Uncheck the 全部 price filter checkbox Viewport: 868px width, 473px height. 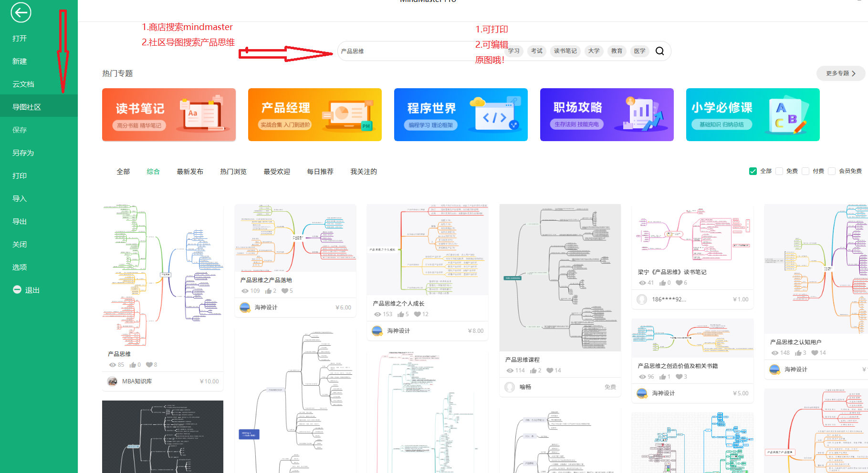[x=753, y=171]
